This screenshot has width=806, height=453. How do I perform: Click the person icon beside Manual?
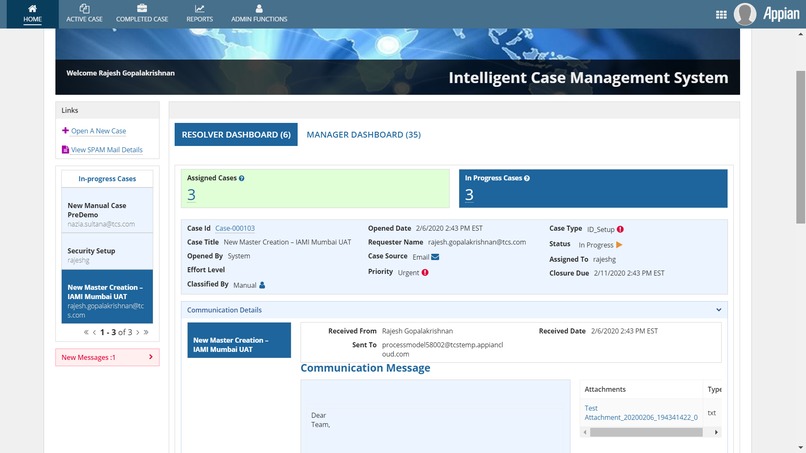262,285
